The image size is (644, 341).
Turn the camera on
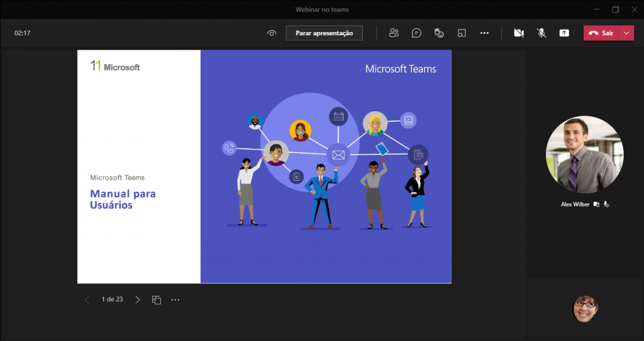pos(519,33)
